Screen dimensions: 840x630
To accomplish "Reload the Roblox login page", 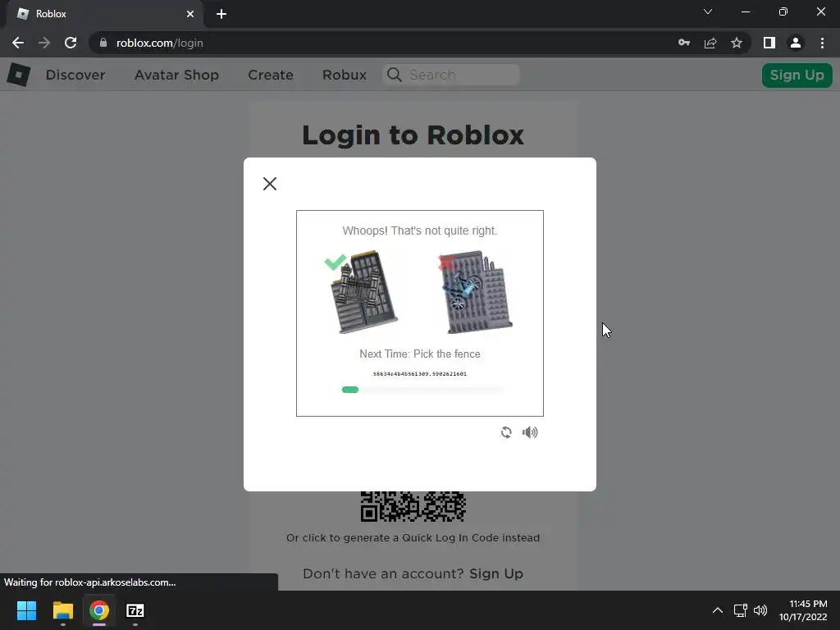I will [71, 43].
